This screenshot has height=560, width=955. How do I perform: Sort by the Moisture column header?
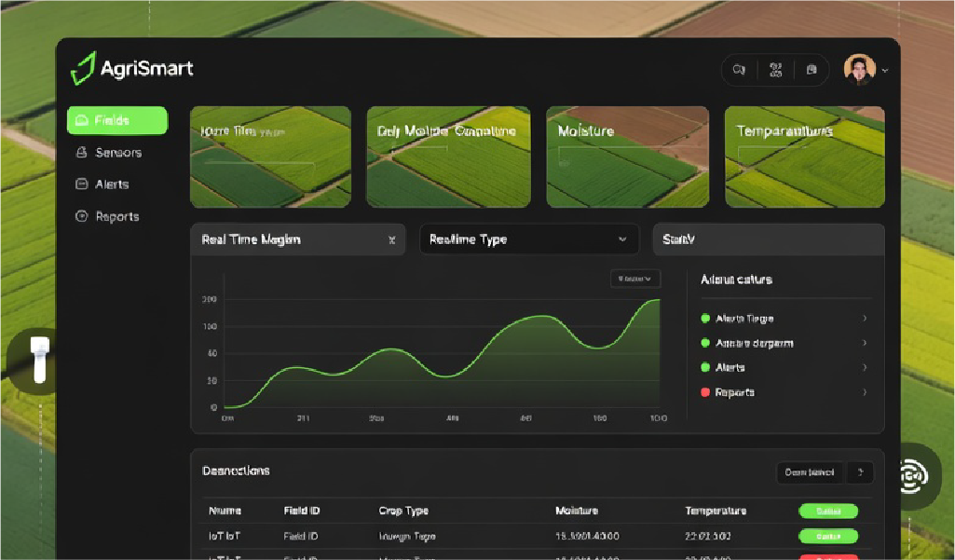(x=576, y=511)
